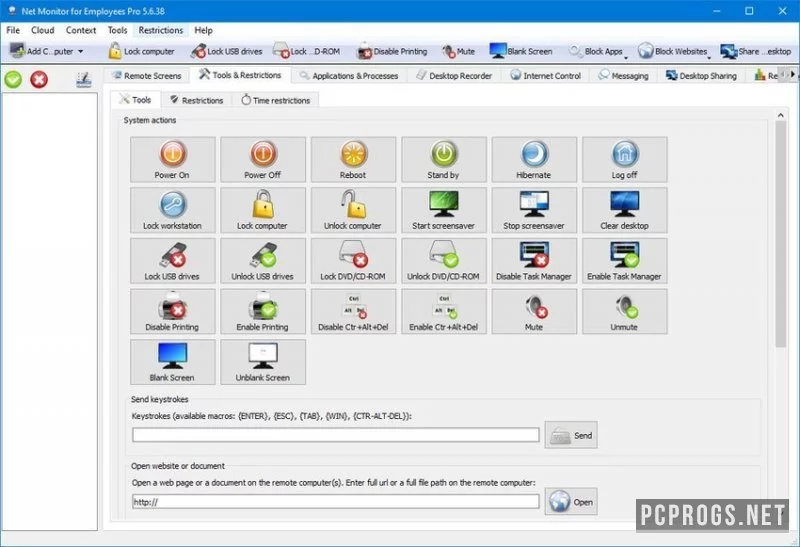The width and height of the screenshot is (800, 547).
Task: Click the Blank Screen tile in System actions
Action: click(x=172, y=362)
